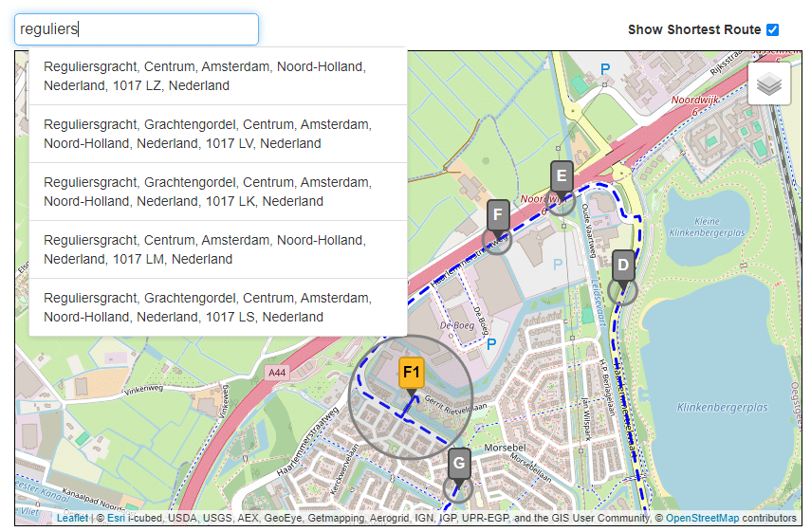This screenshot has height=532, width=811.
Task: Click into the address search field
Action: (x=137, y=29)
